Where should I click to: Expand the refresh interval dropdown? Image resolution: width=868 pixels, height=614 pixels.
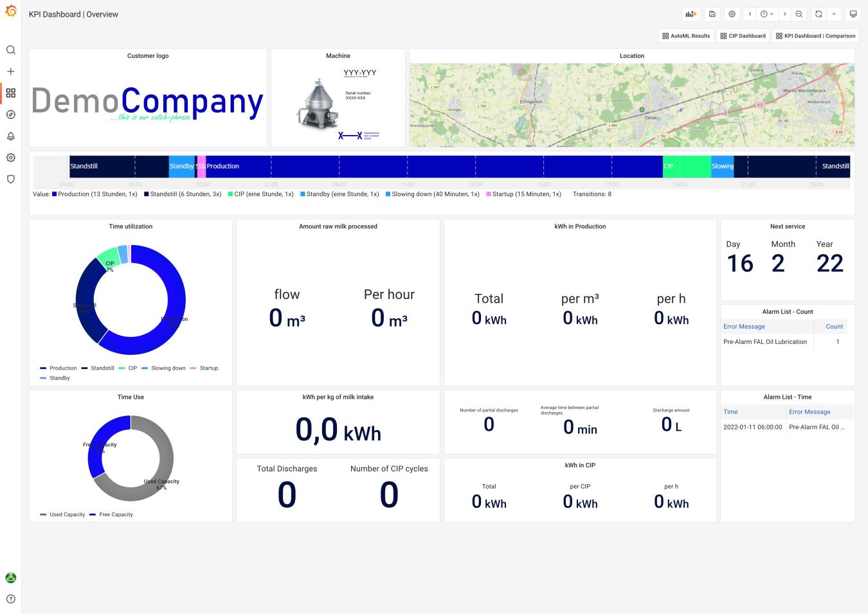pyautogui.click(x=834, y=14)
